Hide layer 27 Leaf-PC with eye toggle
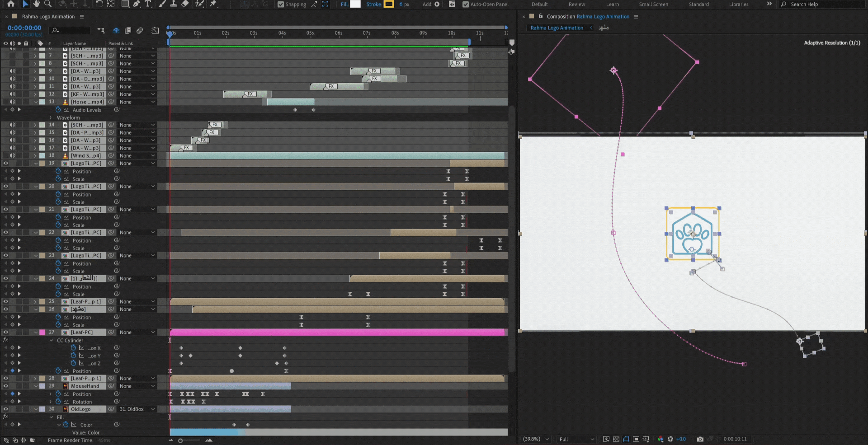868x445 pixels. click(x=6, y=332)
